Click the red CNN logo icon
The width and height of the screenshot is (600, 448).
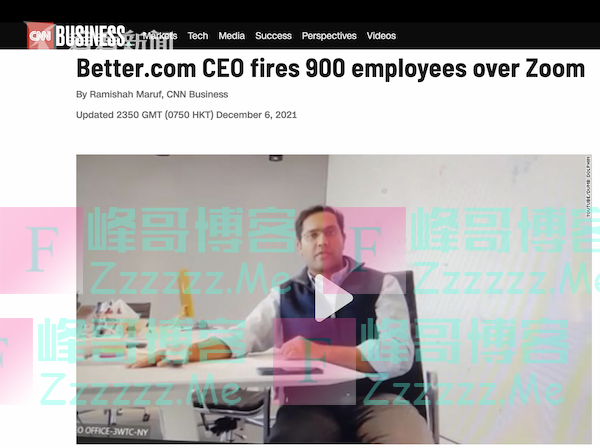pos(40,36)
